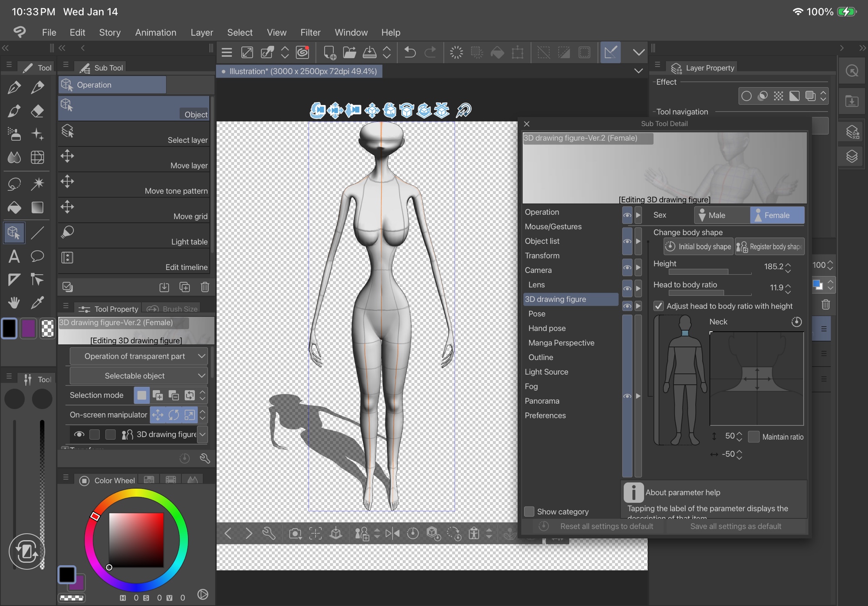Click the Male sex button

point(721,215)
